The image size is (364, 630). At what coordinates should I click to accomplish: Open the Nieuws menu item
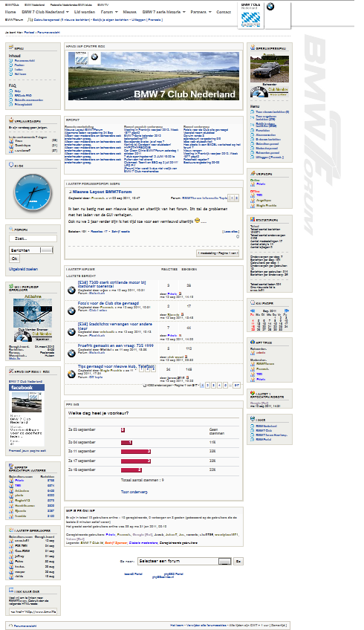click(x=130, y=12)
